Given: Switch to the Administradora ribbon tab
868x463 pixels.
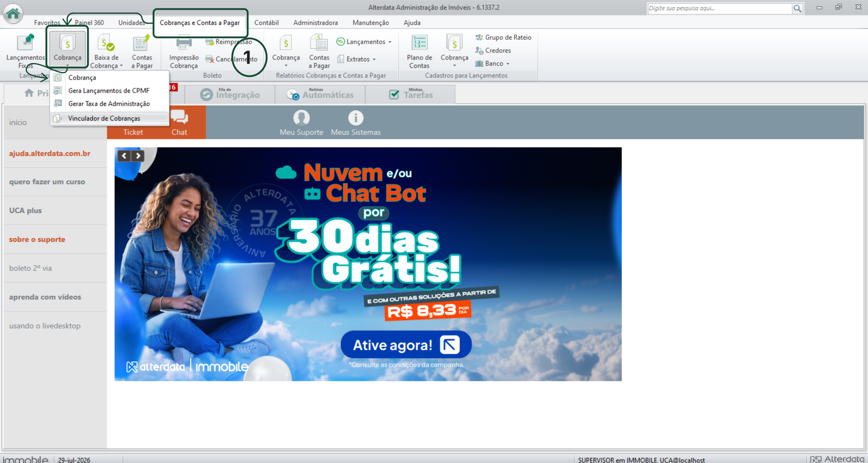Looking at the screenshot, I should (x=315, y=23).
